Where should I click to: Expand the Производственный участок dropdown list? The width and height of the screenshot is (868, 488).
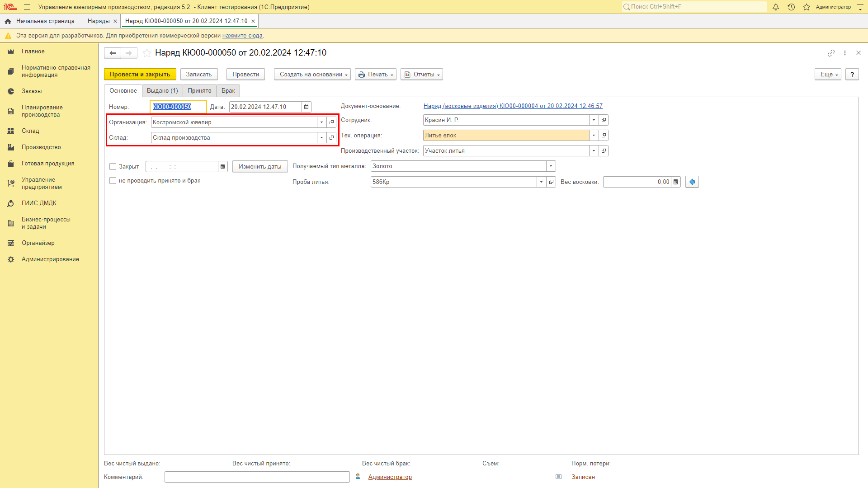click(594, 151)
